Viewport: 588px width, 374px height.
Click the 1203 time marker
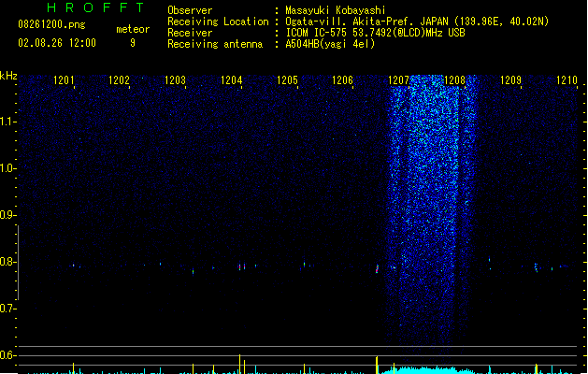(175, 80)
